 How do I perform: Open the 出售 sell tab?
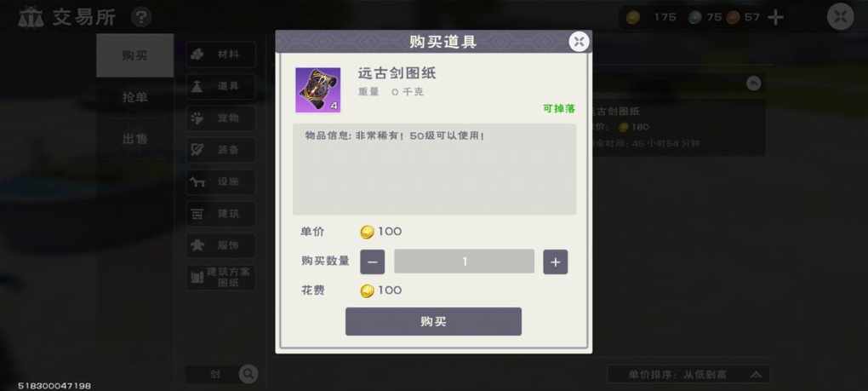(135, 139)
